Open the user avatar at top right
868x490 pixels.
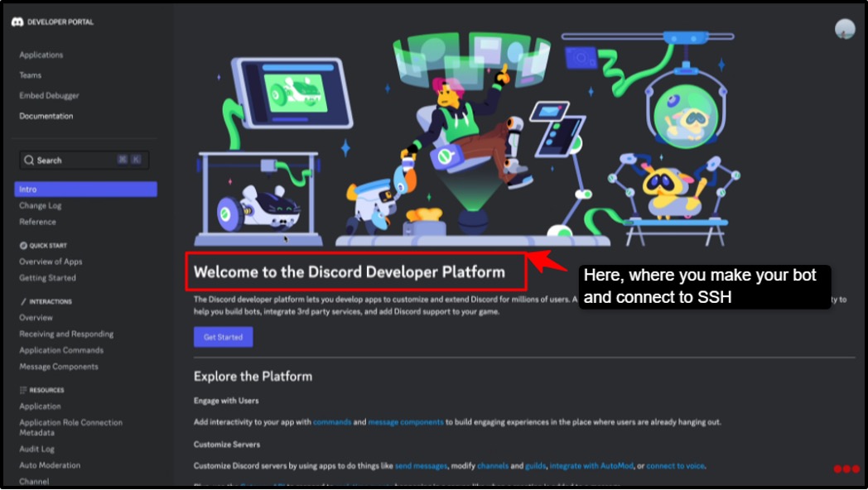coord(844,28)
